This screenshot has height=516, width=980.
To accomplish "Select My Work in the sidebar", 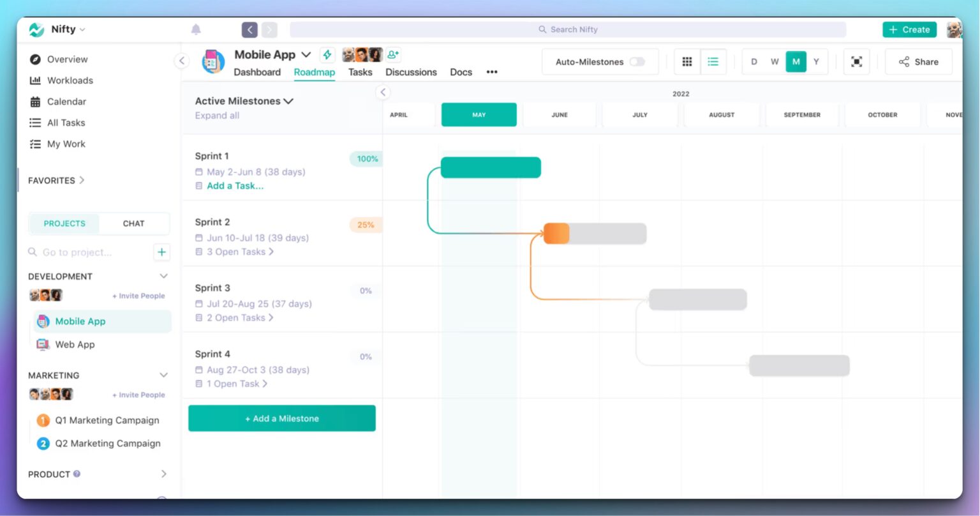I will tap(65, 144).
